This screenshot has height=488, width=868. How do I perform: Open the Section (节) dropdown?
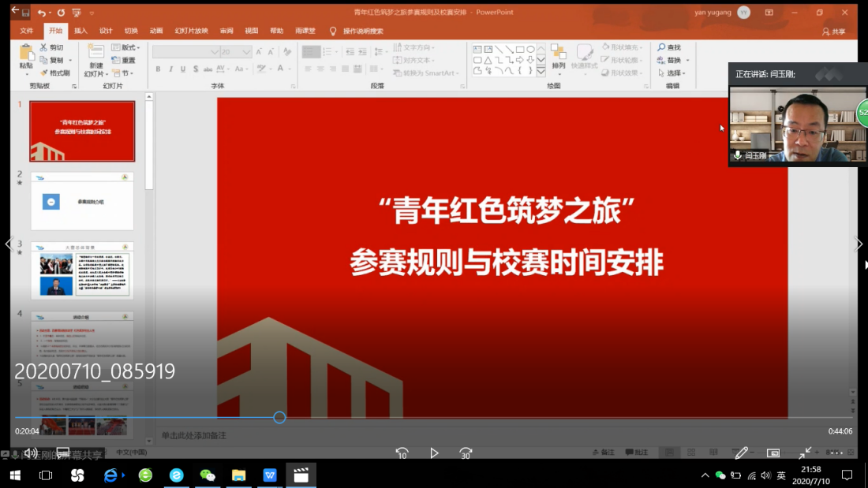tap(123, 73)
